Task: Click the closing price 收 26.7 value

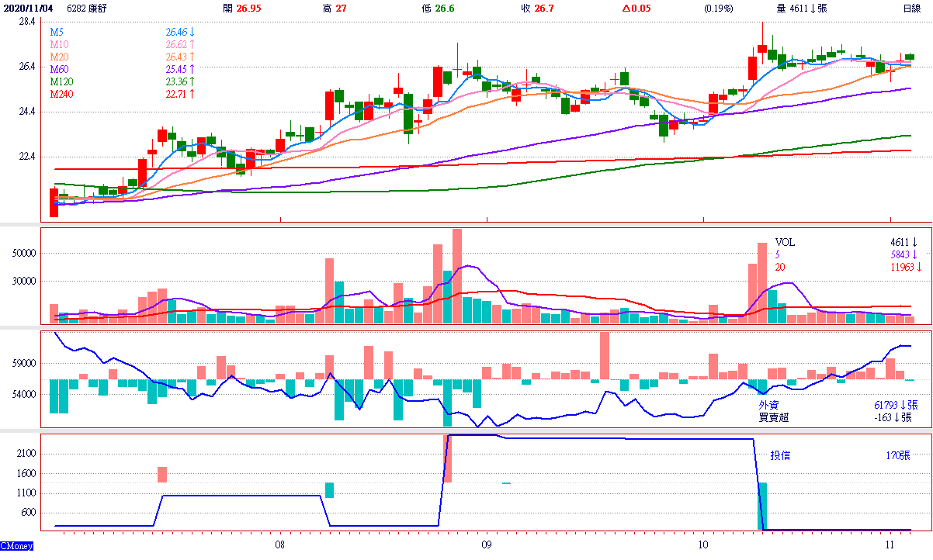Action: [545, 9]
